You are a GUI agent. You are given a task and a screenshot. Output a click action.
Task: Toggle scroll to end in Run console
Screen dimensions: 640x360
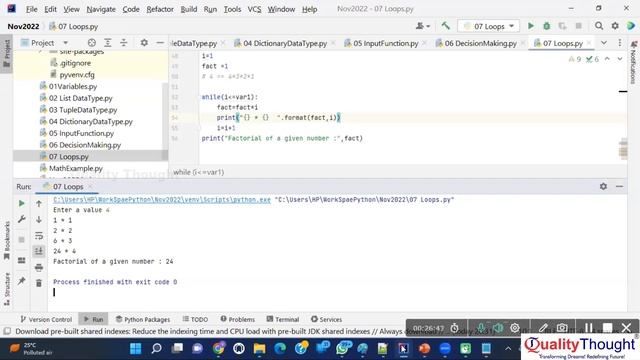(x=39, y=251)
